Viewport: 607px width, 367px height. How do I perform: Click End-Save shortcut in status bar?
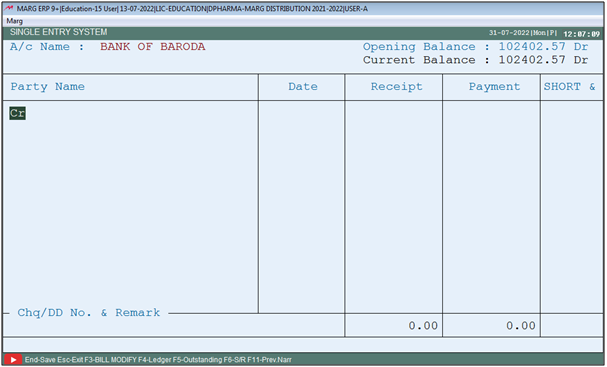[40, 360]
